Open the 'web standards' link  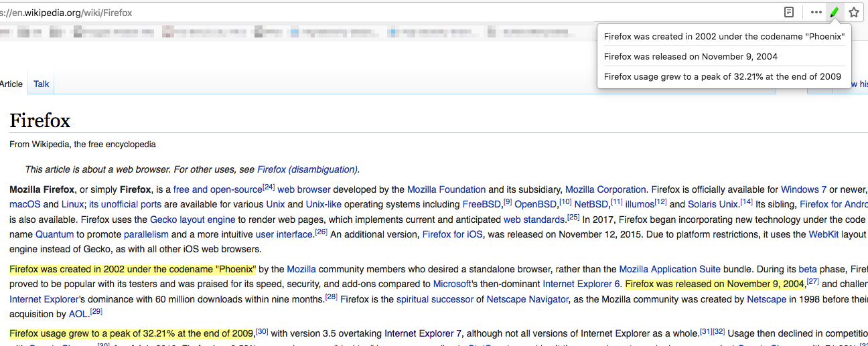[534, 220]
